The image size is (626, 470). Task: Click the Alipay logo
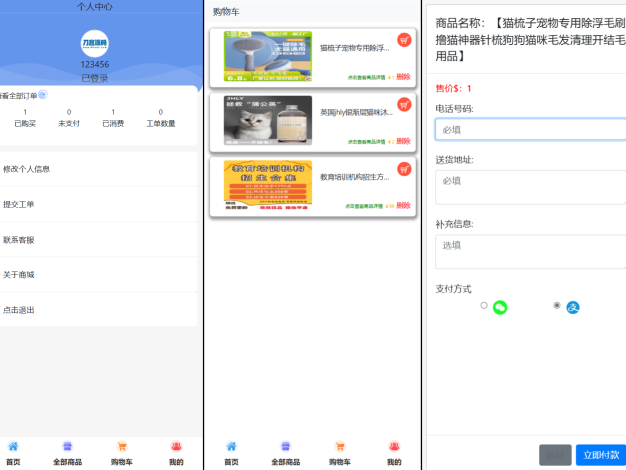[573, 307]
